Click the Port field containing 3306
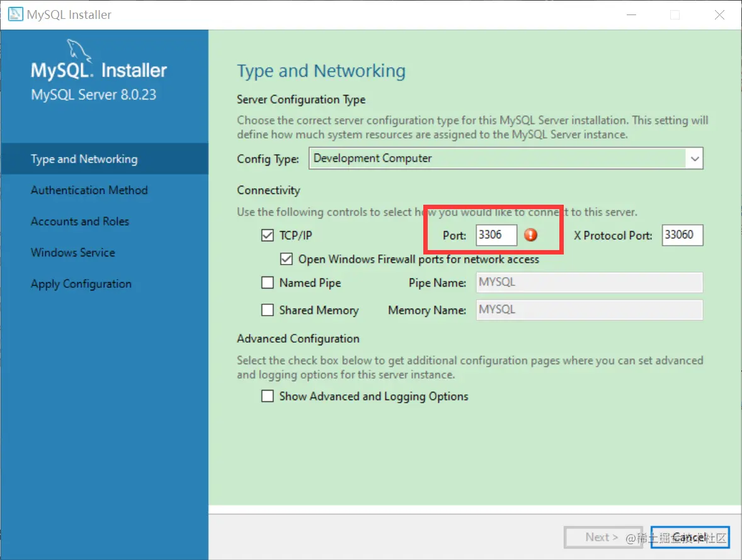Viewport: 742px width, 560px height. point(496,235)
